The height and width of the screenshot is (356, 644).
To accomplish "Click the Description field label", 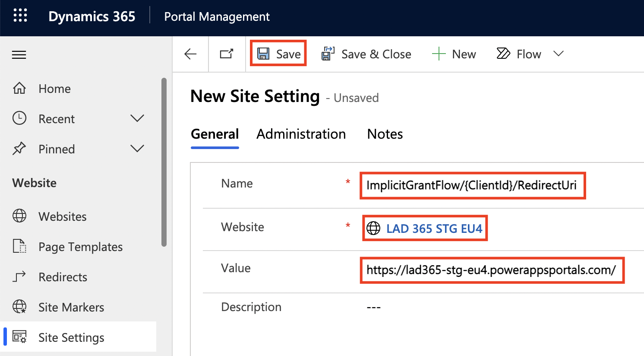I will tap(251, 307).
